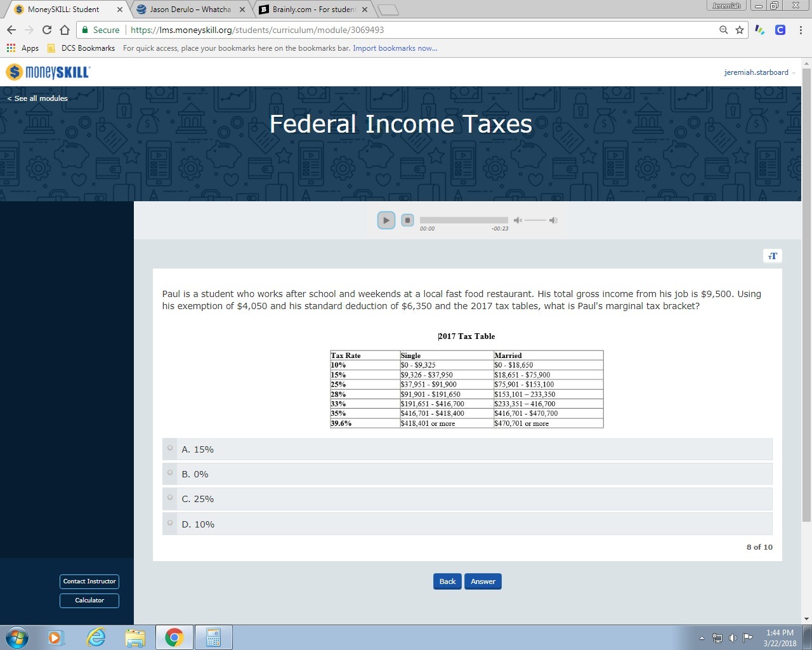812x650 pixels.
Task: Open the Calculator app in taskbar
Action: click(213, 637)
